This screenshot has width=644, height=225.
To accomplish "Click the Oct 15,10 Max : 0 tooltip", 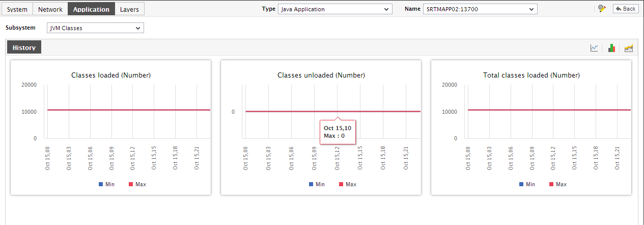I will pyautogui.click(x=337, y=132).
